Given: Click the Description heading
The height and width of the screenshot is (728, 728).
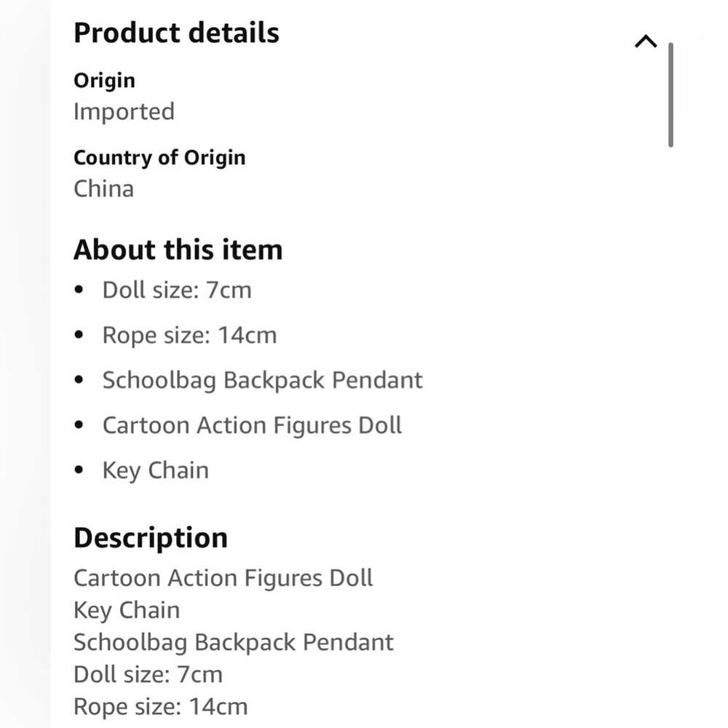Looking at the screenshot, I should (x=151, y=538).
